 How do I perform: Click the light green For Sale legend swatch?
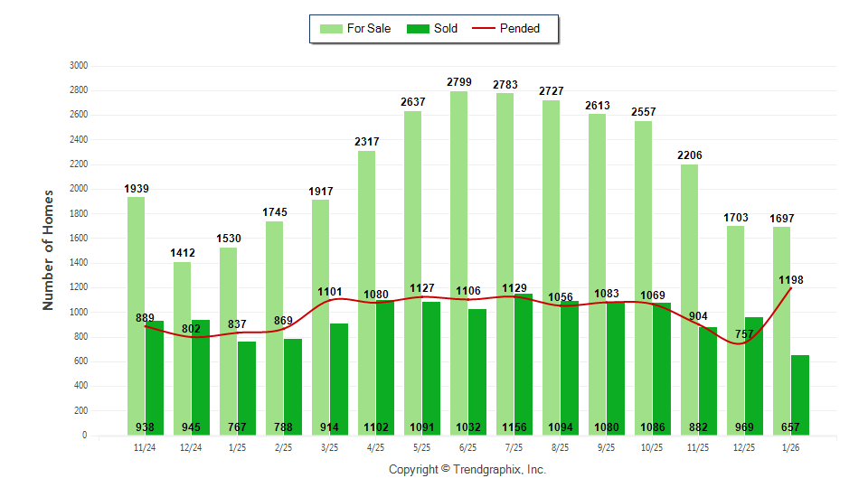point(331,29)
